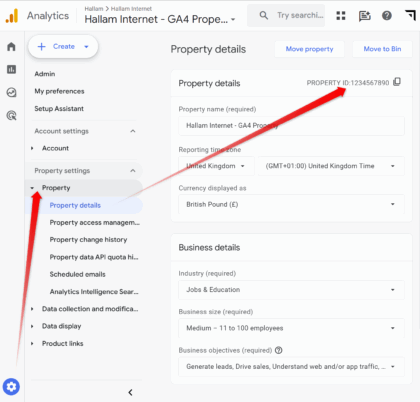Image resolution: width=420 pixels, height=402 pixels.
Task: Open Property data API quota history
Action: (x=94, y=257)
